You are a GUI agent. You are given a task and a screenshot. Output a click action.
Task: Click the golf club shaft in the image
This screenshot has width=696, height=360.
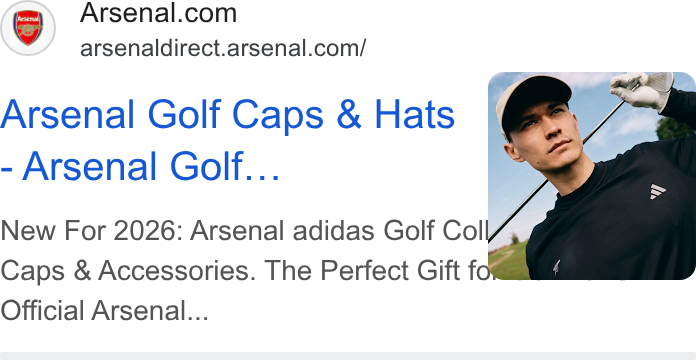tap(555, 173)
